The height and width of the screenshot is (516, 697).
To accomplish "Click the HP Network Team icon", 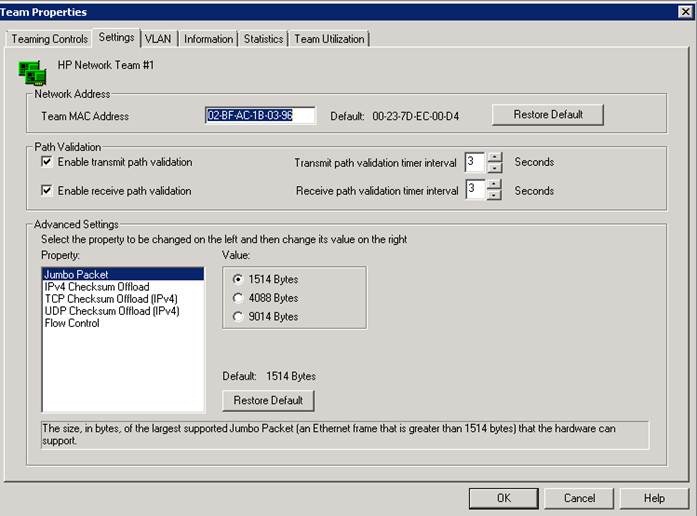I will (x=31, y=70).
